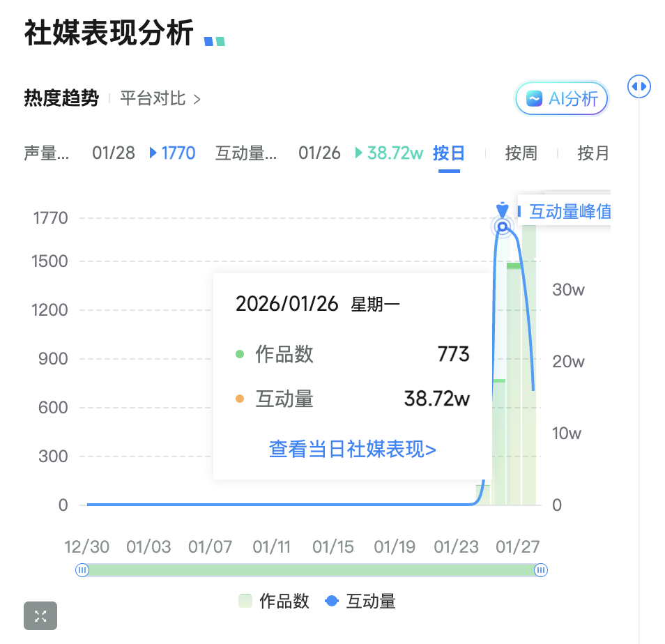Open the 互动量 metric dropdown
The image size is (665, 644).
(x=247, y=153)
